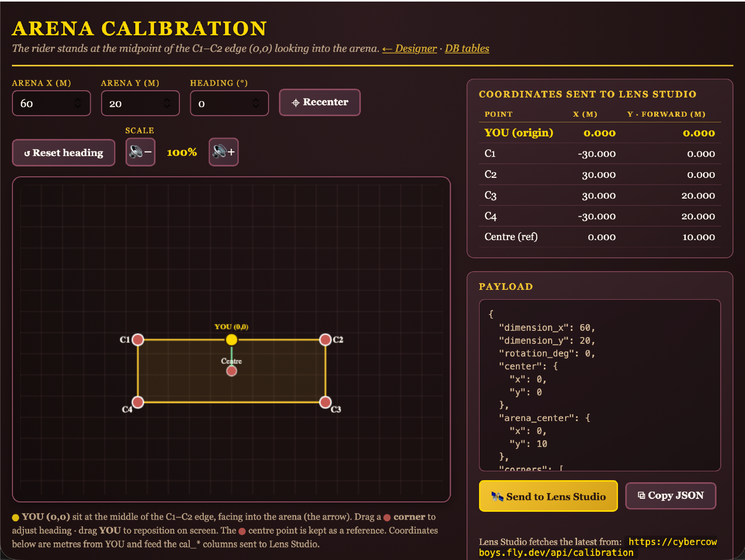The height and width of the screenshot is (560, 745).
Task: Click the X (M) column header
Action: tap(585, 114)
